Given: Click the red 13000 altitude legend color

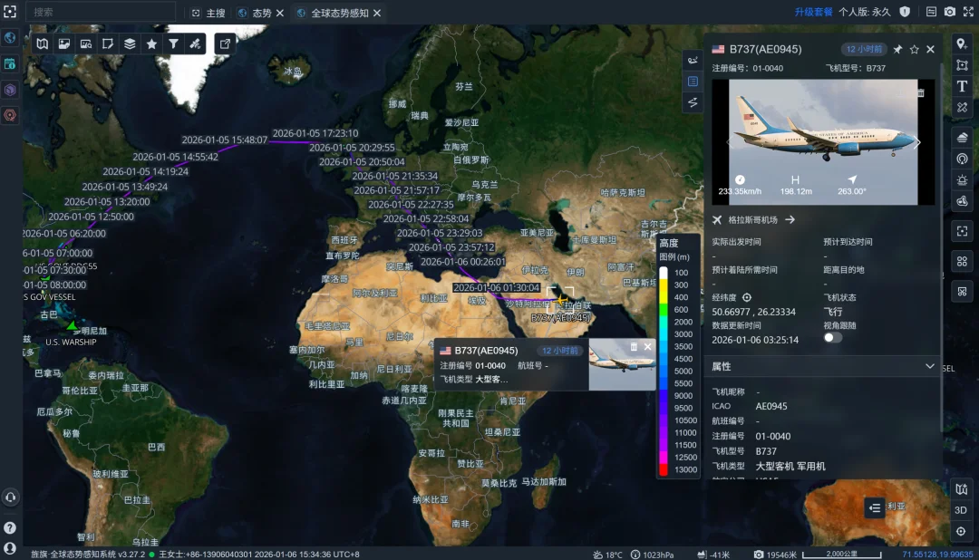Looking at the screenshot, I should click(x=664, y=469).
